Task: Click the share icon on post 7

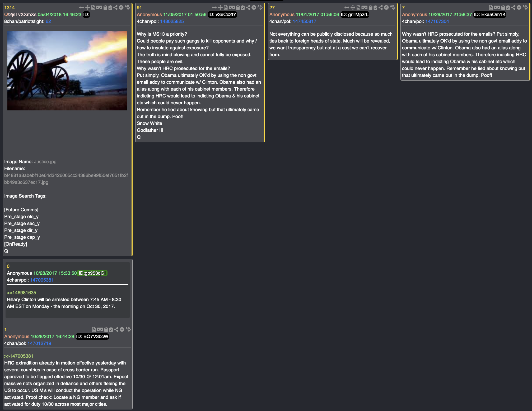Action: click(x=513, y=8)
